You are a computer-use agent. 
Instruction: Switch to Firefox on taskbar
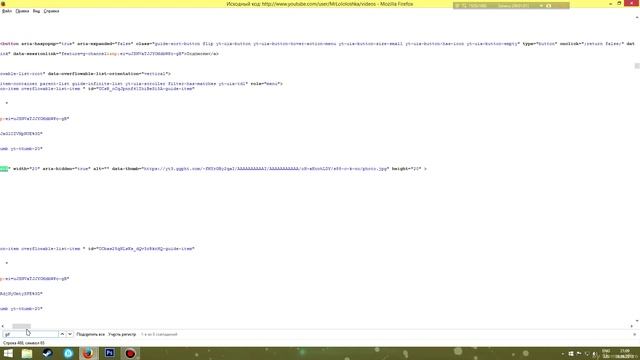pos(88,353)
